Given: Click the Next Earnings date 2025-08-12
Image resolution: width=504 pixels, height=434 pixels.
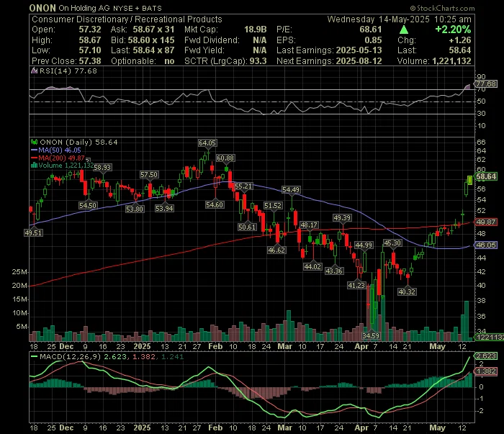Looking at the screenshot, I should pos(359,61).
